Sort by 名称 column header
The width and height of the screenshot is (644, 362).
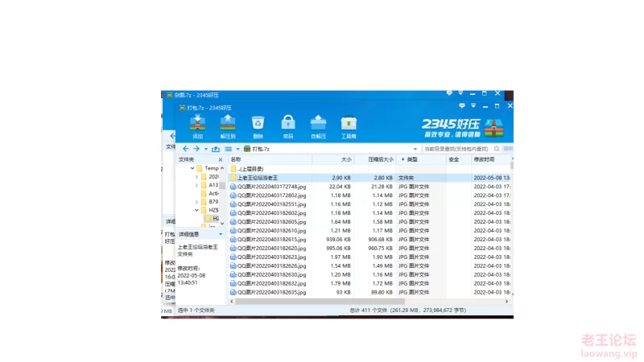(270, 159)
